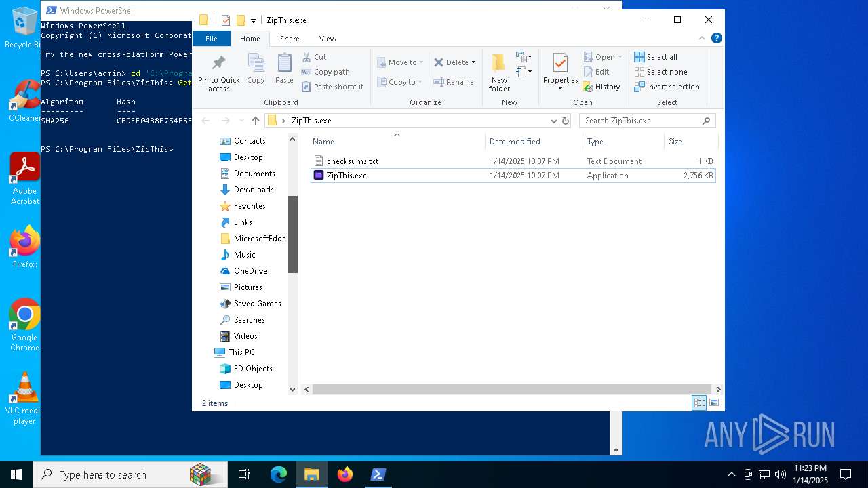Click Invert selection
868x488 pixels.
pyautogui.click(x=667, y=87)
